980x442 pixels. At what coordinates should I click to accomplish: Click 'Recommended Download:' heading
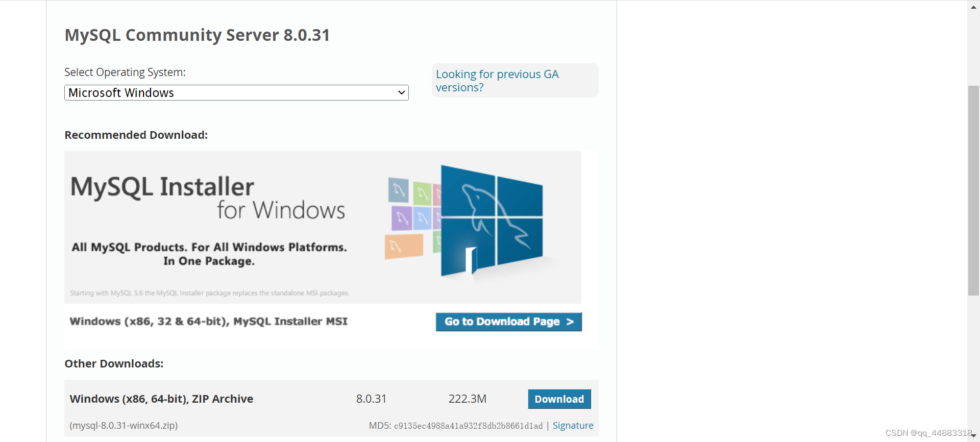136,135
